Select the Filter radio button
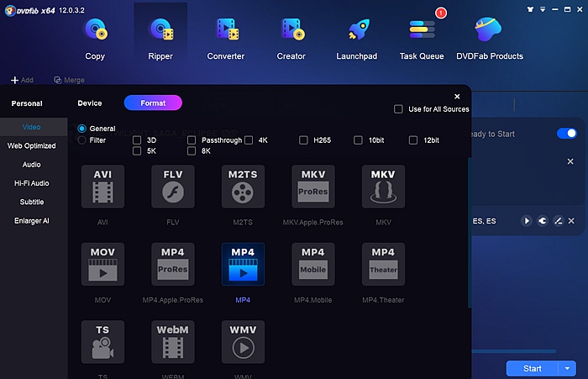The height and width of the screenshot is (379, 588). pos(81,140)
